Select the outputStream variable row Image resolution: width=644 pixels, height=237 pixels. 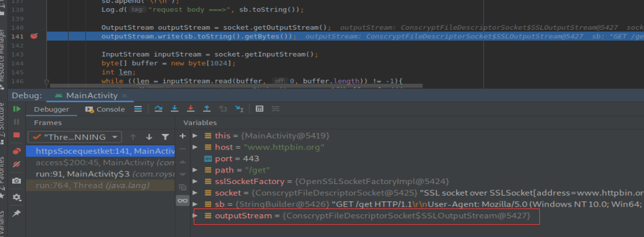[x=372, y=216]
